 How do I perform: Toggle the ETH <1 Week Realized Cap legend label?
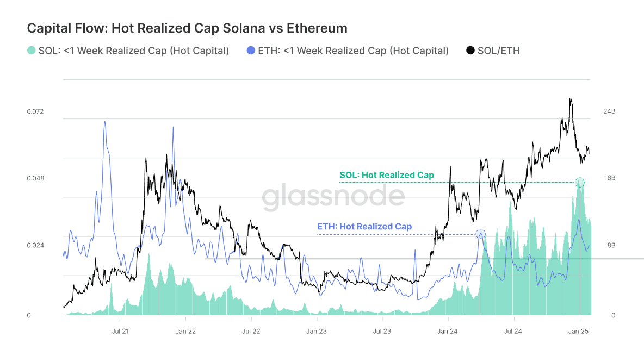[354, 51]
